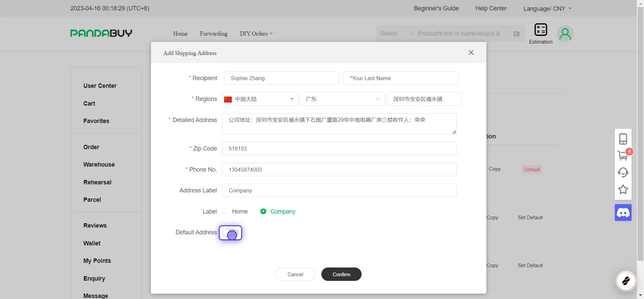Viewport: 644px width, 299px height.
Task: Click the product link search field
Action: point(459,34)
